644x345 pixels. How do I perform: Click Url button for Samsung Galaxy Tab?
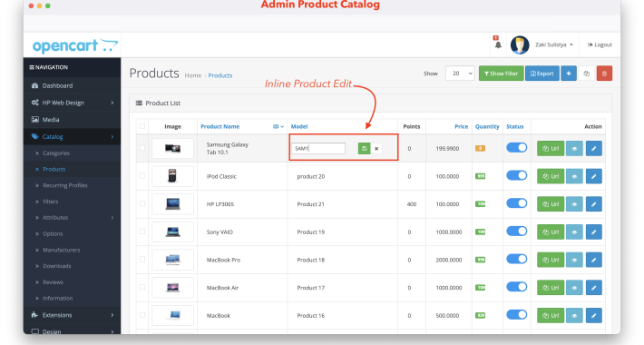pos(551,149)
